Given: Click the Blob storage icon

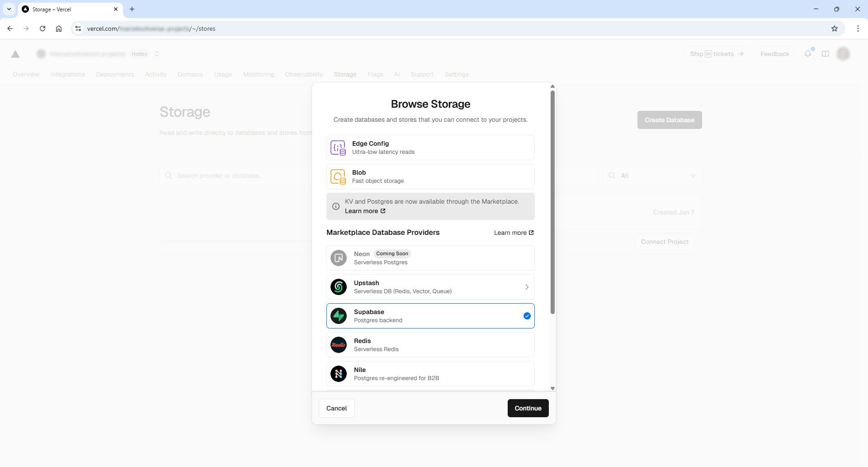Looking at the screenshot, I should (338, 177).
